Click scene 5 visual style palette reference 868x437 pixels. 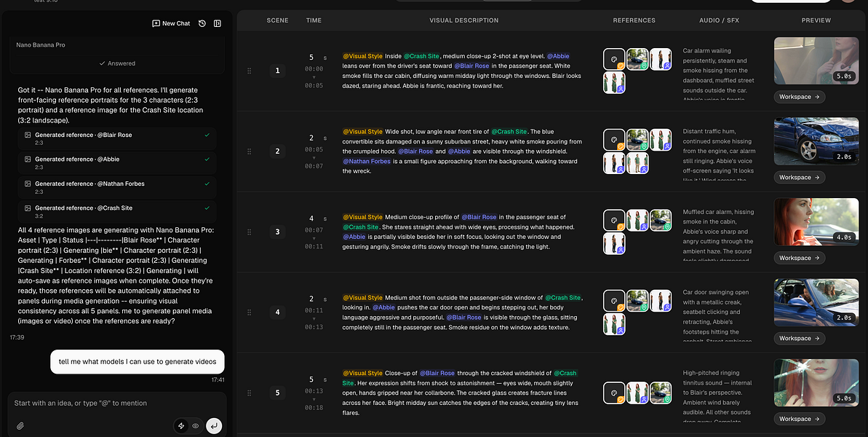614,393
